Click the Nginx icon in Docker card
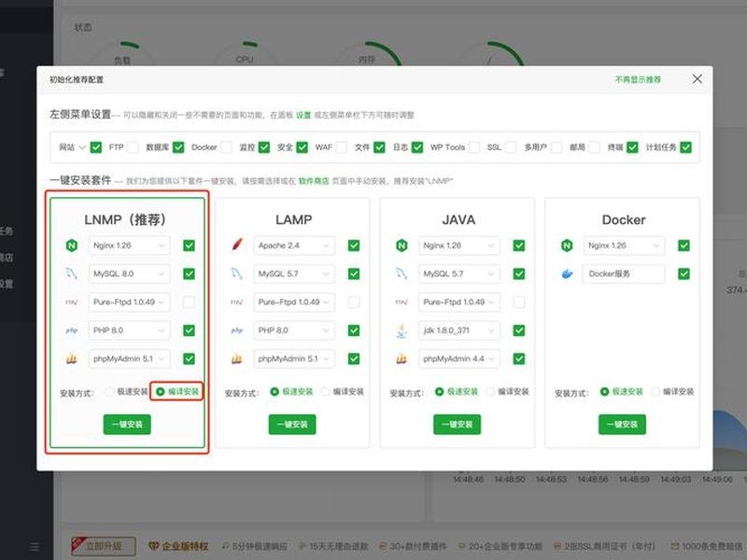The width and height of the screenshot is (747, 560). (567, 245)
